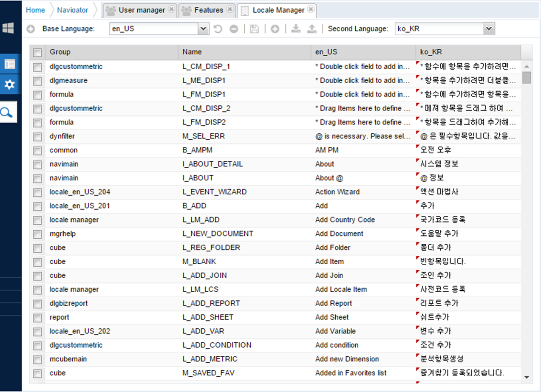Select the B_AMPM row checkbox
Viewport: 541px width, 392px height.
coord(37,150)
